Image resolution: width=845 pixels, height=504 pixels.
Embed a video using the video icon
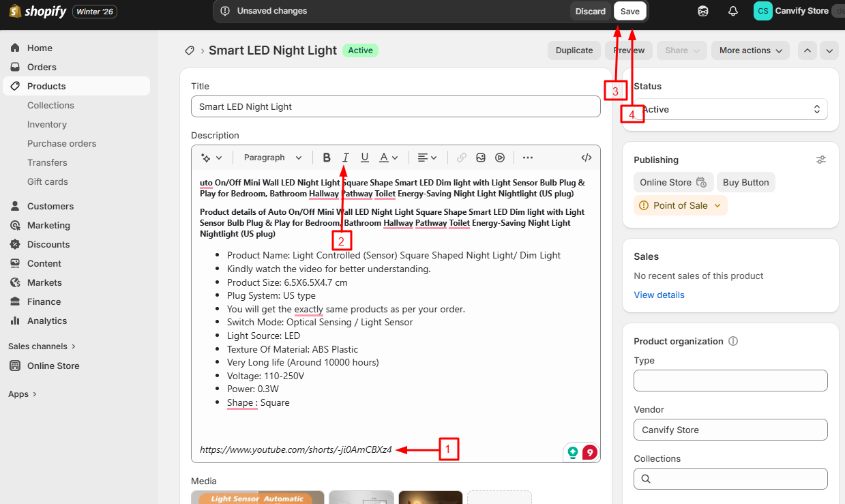point(500,158)
